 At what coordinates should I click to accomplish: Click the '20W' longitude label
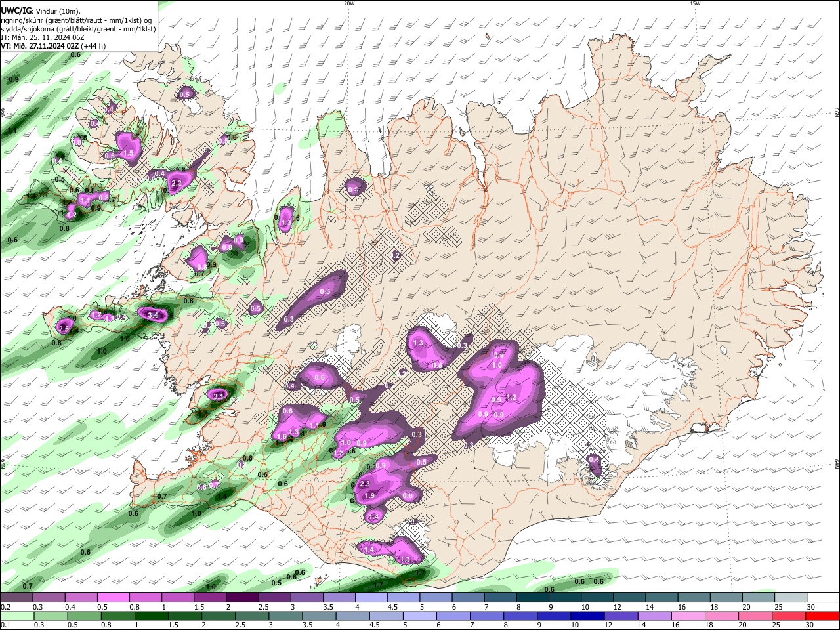point(349,4)
